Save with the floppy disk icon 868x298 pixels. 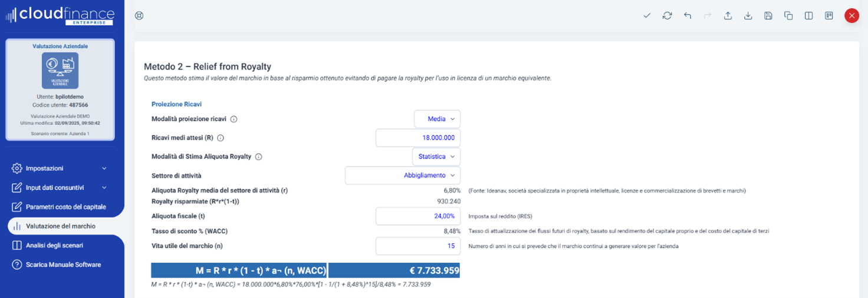768,16
